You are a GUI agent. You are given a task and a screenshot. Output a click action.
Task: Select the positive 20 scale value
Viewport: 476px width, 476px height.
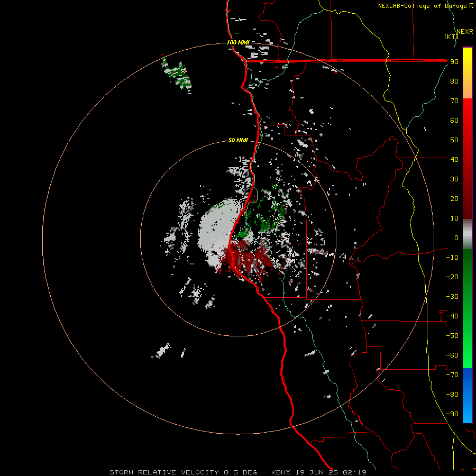point(454,199)
